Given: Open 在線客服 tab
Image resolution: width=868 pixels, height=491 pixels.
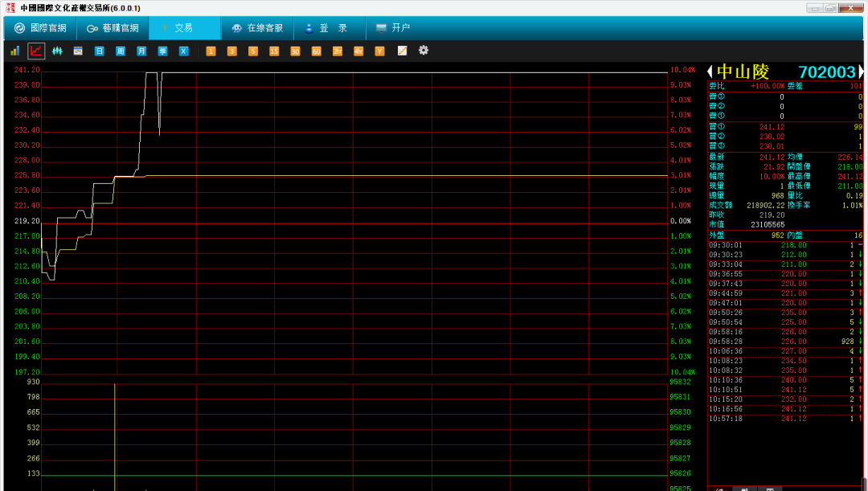Looking at the screenshot, I should [x=257, y=27].
